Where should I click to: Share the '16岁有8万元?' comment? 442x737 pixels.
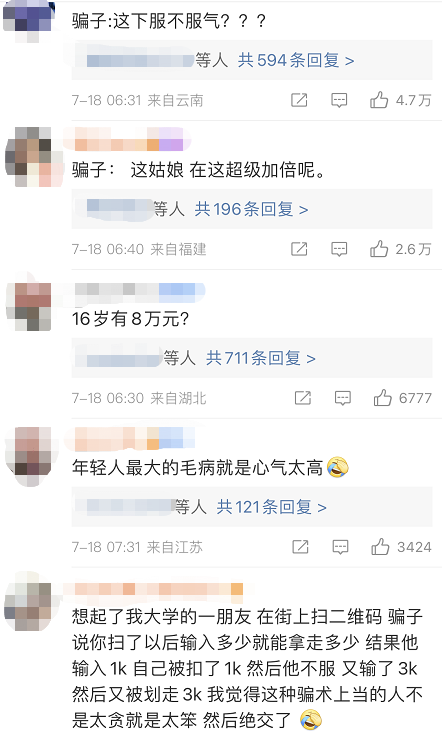coord(303,398)
